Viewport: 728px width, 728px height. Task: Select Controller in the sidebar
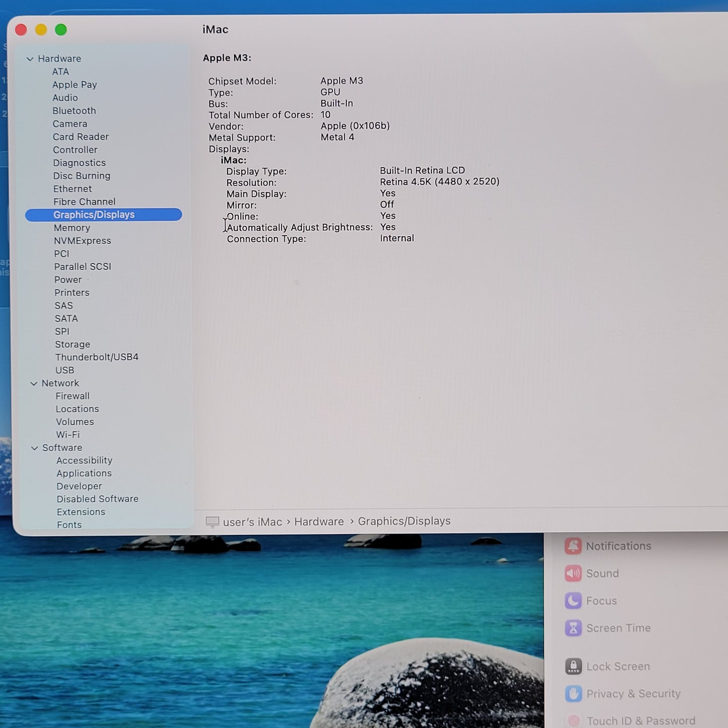(75, 150)
